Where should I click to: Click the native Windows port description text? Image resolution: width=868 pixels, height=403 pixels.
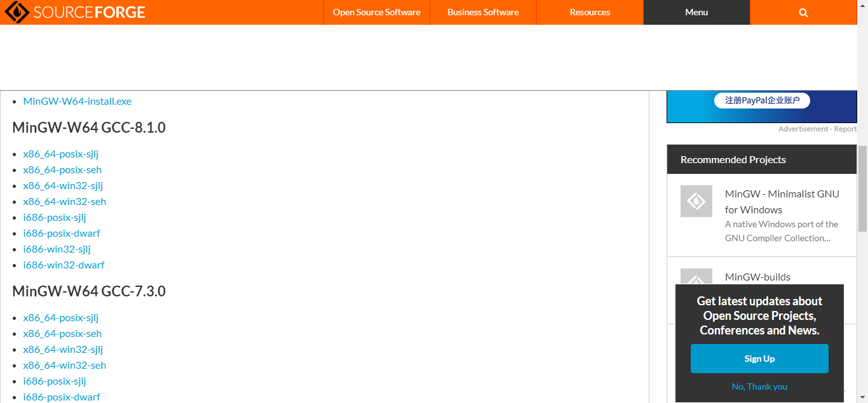[782, 231]
